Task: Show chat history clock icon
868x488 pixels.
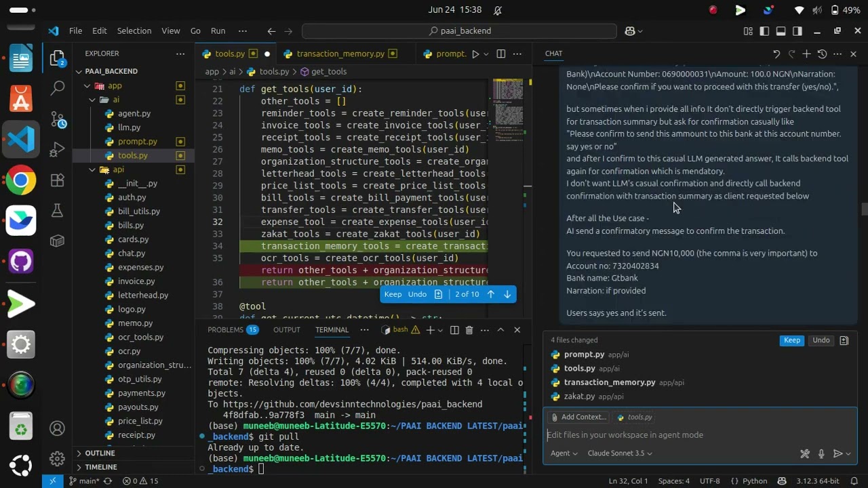Action: point(822,54)
